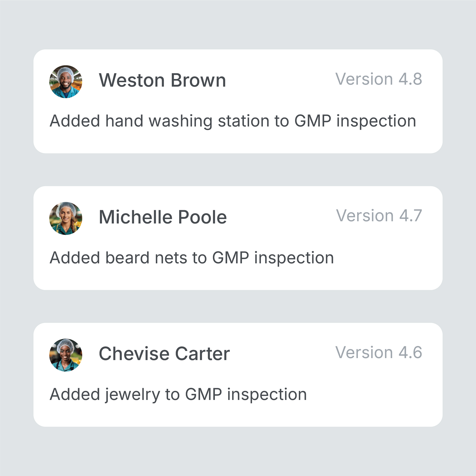Image resolution: width=476 pixels, height=476 pixels.
Task: Open Weston Brown's name link
Action: tap(162, 80)
